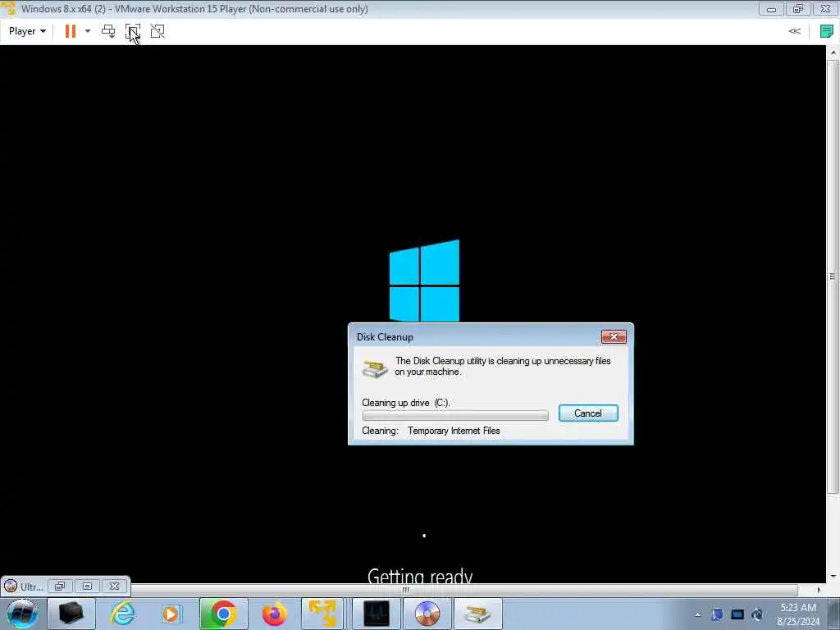Click the Ultr... window disc icon

11,586
